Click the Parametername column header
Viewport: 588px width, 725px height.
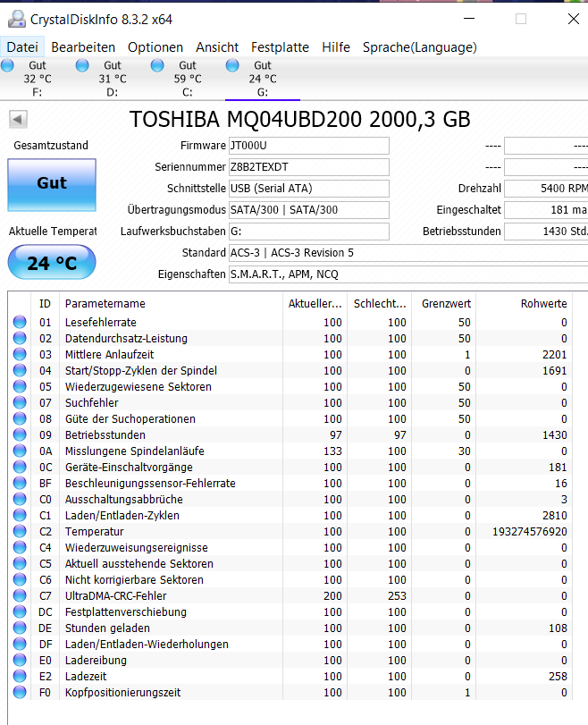[x=171, y=304]
